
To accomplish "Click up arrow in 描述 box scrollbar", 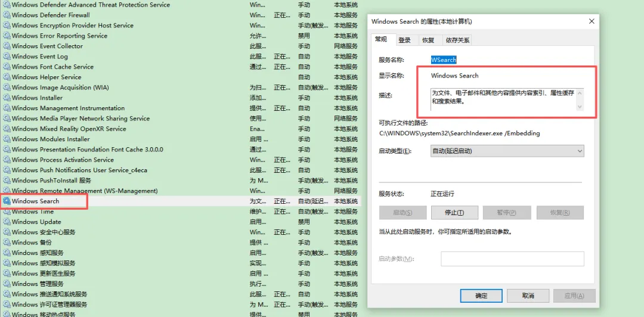I will pos(580,93).
